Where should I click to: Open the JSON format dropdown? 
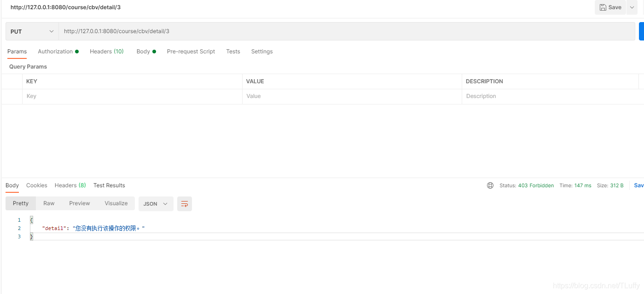point(156,204)
